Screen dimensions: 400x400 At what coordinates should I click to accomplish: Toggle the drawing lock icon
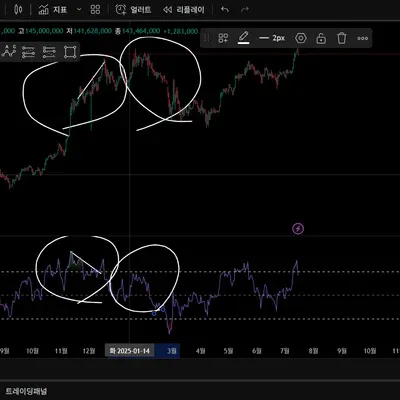tap(321, 38)
